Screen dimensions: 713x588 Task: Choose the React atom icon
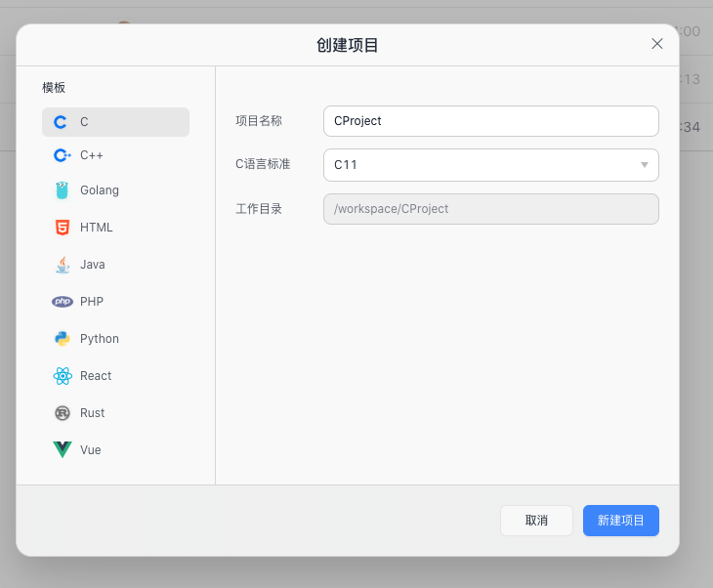coord(63,376)
